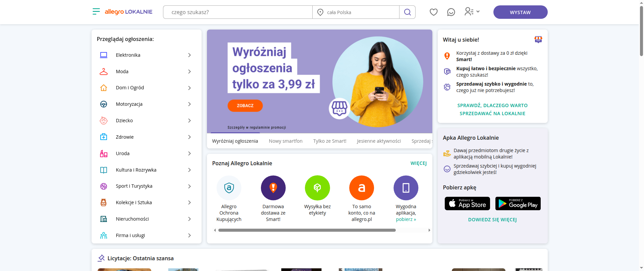This screenshot has height=271, width=644.
Task: Click the Nieruchomości building icon
Action: 104,219
